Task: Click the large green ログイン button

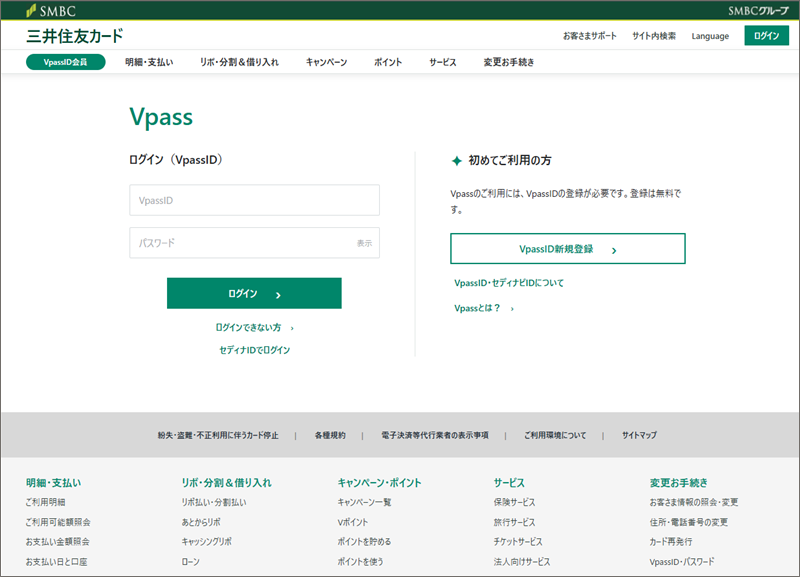Action: click(x=254, y=293)
